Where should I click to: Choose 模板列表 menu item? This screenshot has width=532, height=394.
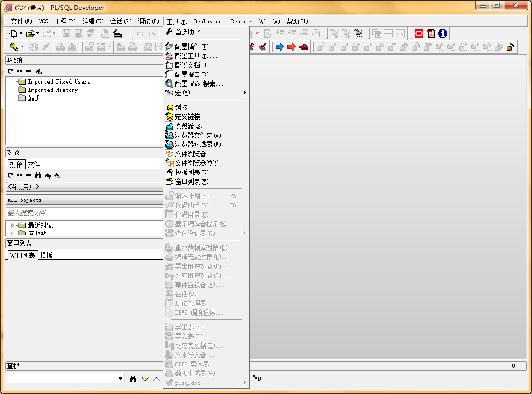206,173
